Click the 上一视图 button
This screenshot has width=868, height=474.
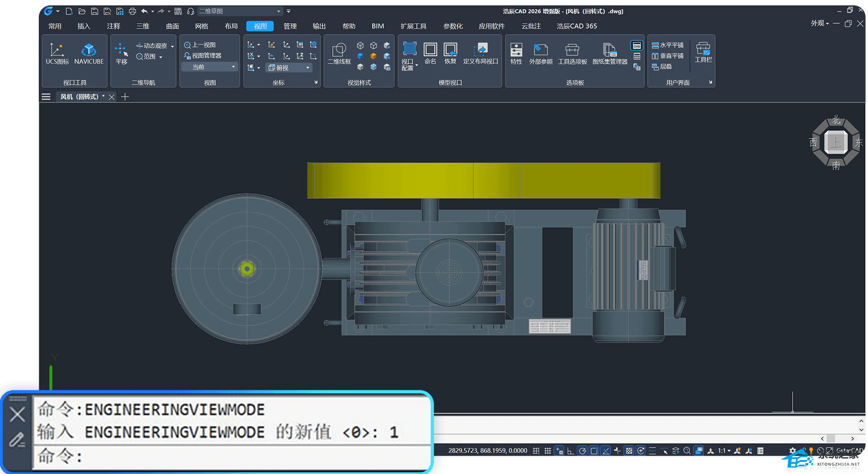click(x=200, y=45)
